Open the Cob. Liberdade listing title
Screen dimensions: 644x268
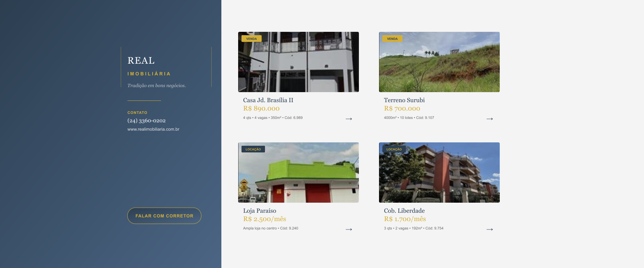coord(404,211)
